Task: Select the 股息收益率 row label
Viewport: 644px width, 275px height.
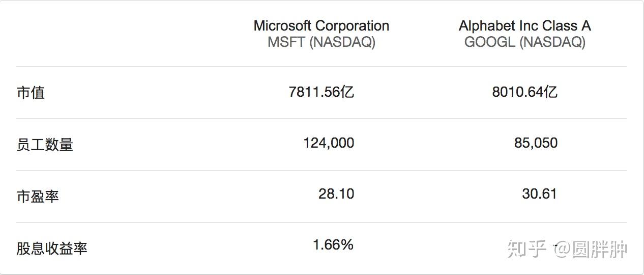Action: point(52,249)
